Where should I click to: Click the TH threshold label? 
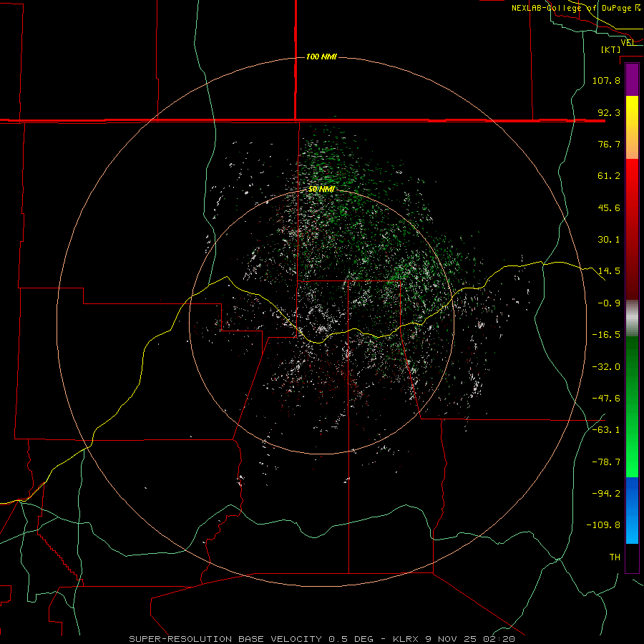coord(615,557)
